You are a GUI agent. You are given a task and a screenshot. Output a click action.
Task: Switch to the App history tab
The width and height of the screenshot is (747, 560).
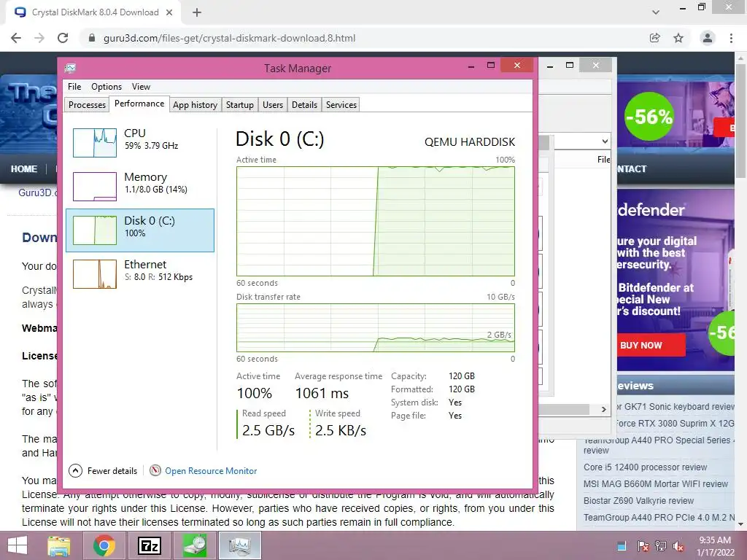click(x=195, y=105)
